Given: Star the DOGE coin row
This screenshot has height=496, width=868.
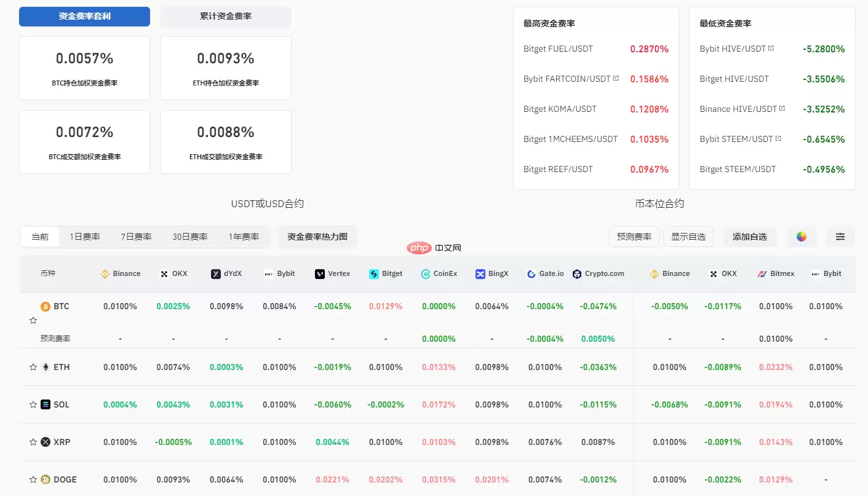Looking at the screenshot, I should 33,479.
